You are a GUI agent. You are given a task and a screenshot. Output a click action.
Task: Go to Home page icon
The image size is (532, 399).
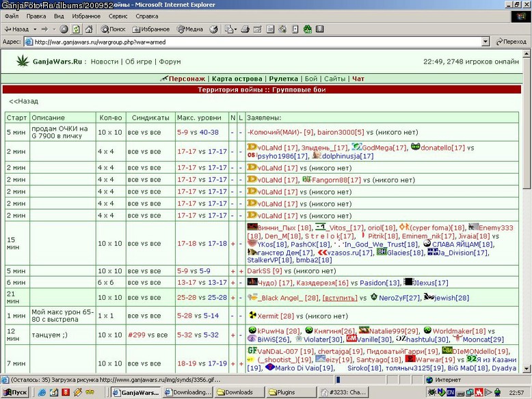point(89,29)
